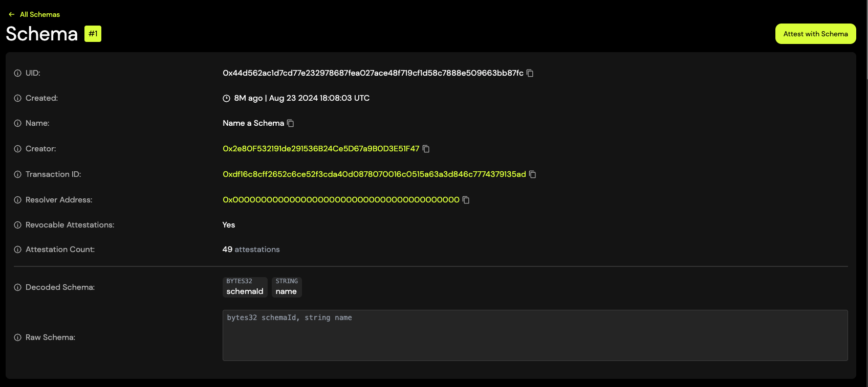Click the STRING name field chip

(x=286, y=287)
